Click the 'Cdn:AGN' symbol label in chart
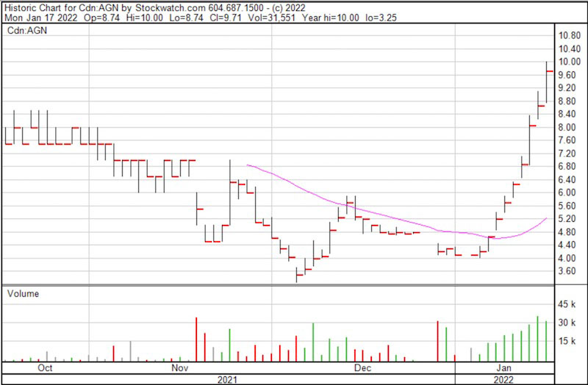Viewport: 588px width, 385px height. pos(27,30)
